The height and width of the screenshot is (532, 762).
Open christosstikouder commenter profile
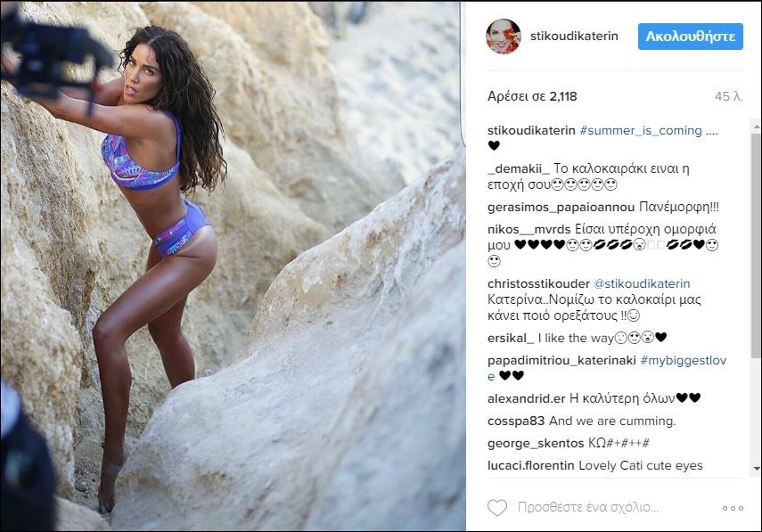538,283
